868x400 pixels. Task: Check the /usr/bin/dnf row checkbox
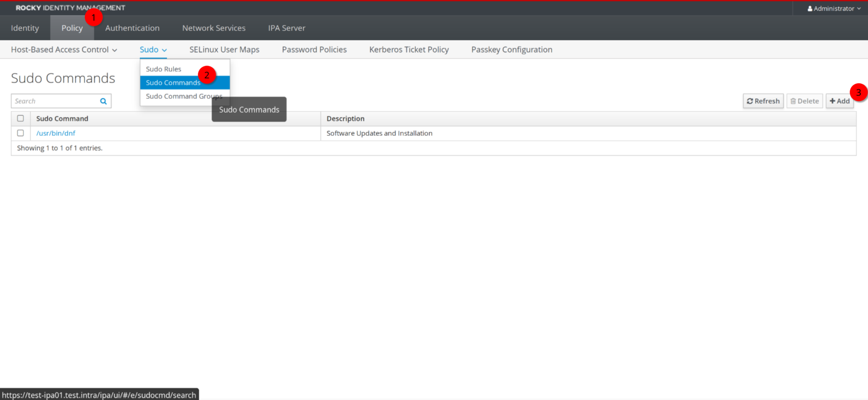(20, 133)
